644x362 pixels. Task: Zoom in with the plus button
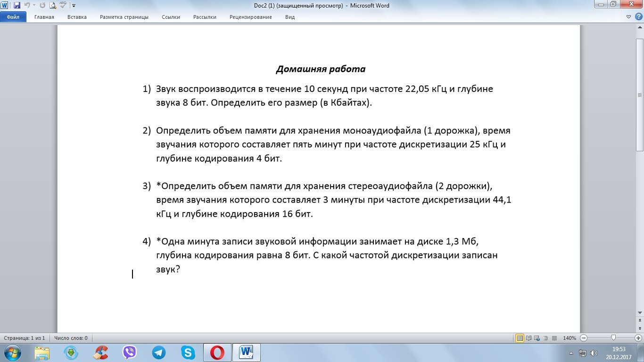click(x=638, y=338)
